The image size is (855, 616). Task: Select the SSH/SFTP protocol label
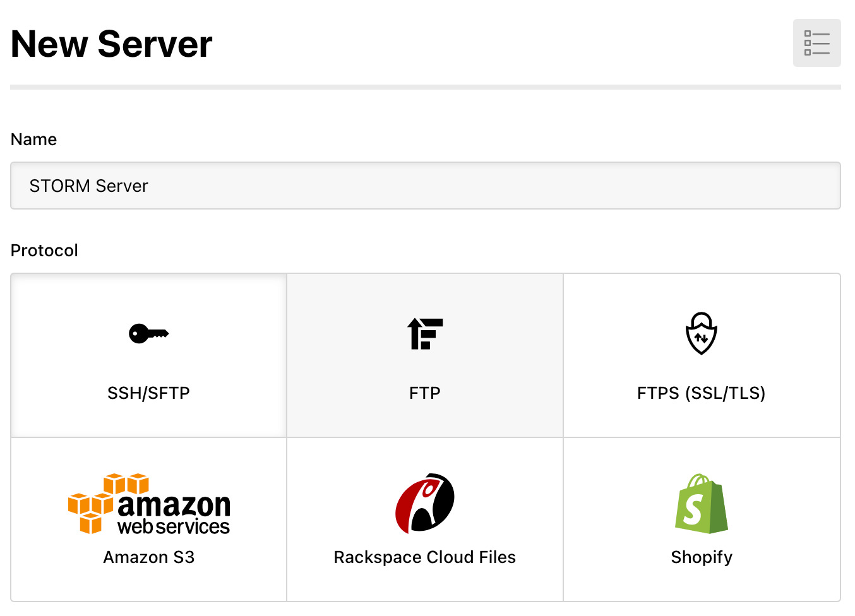coord(148,393)
